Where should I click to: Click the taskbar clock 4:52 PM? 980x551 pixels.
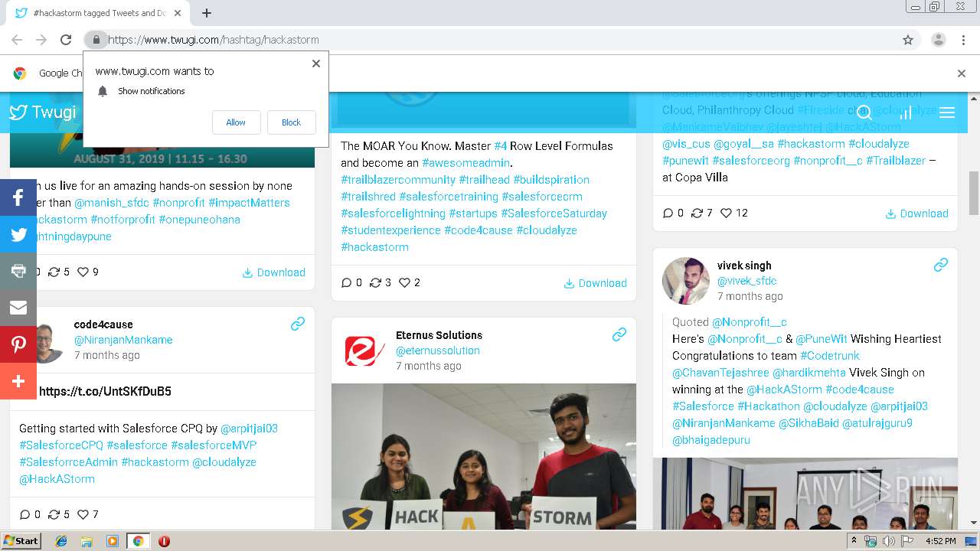[940, 541]
